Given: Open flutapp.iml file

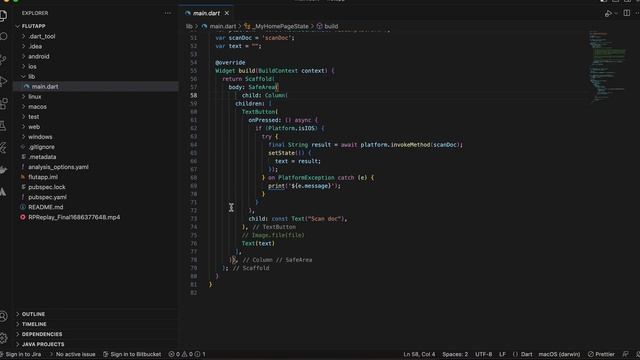Looking at the screenshot, I should click(43, 177).
